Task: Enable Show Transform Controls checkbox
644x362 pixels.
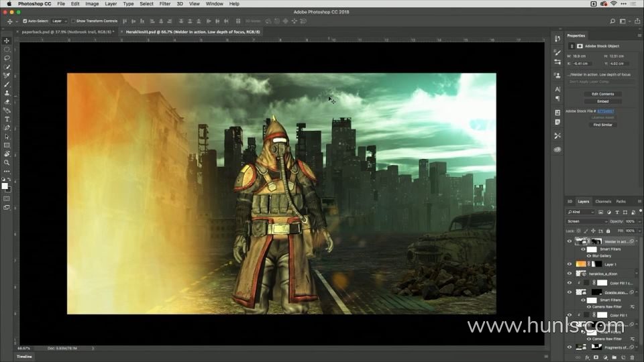Action: pyautogui.click(x=73, y=21)
